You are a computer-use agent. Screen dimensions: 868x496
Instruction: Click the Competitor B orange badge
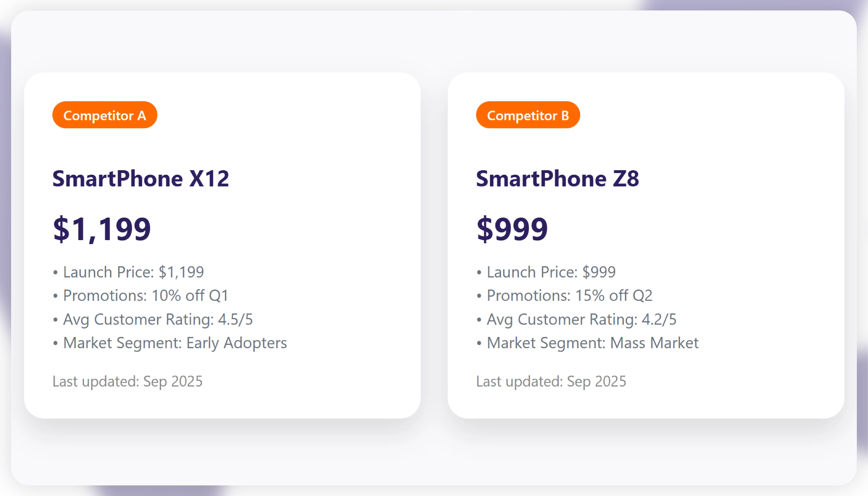point(528,115)
